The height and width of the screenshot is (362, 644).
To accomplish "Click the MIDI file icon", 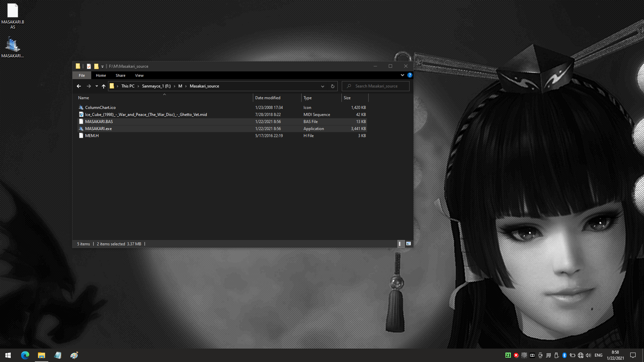I will click(81, 115).
